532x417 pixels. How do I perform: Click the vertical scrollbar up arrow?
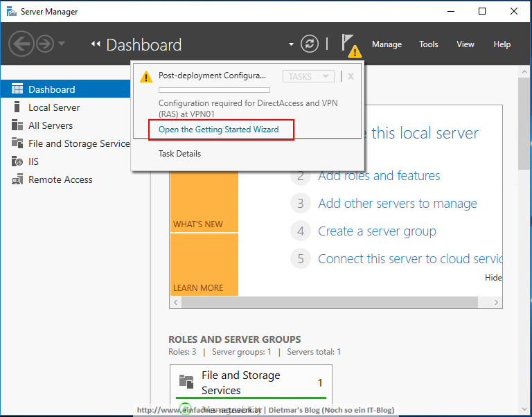524,72
